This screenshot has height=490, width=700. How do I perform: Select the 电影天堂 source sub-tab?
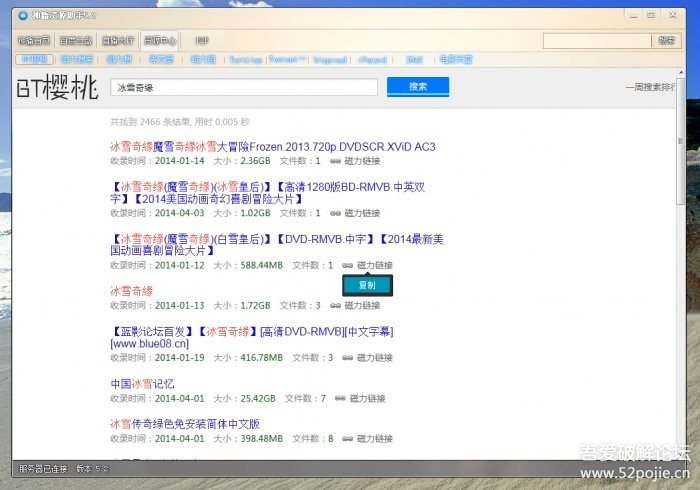[x=456, y=59]
